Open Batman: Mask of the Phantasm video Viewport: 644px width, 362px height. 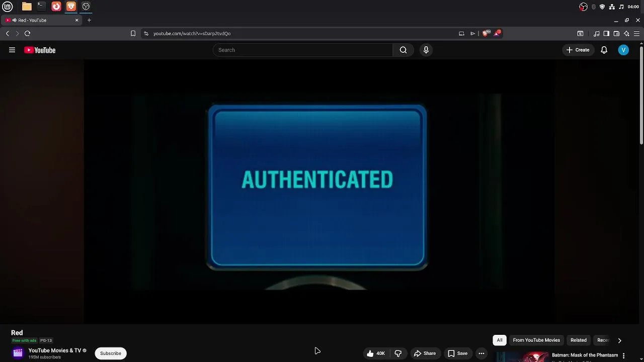coord(585,355)
